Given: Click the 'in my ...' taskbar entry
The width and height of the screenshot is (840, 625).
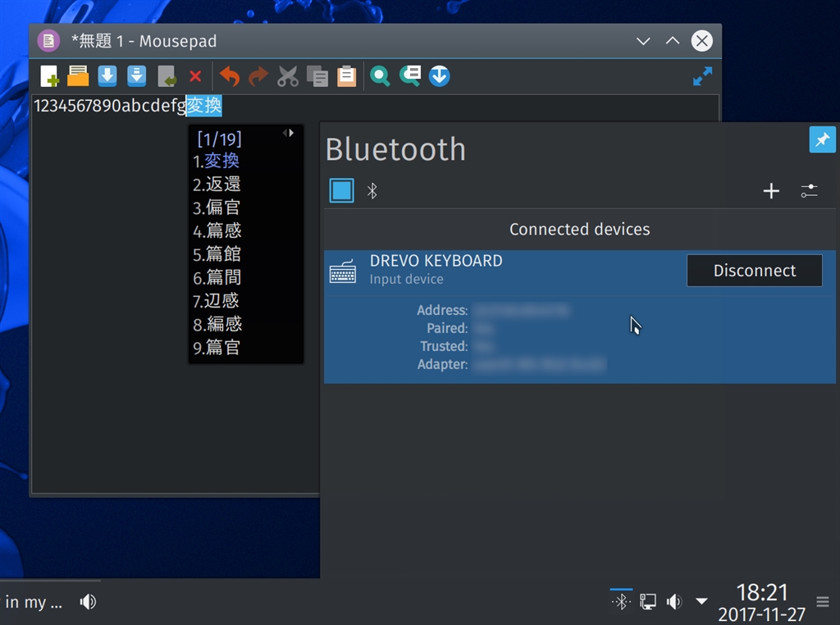Looking at the screenshot, I should (x=34, y=602).
